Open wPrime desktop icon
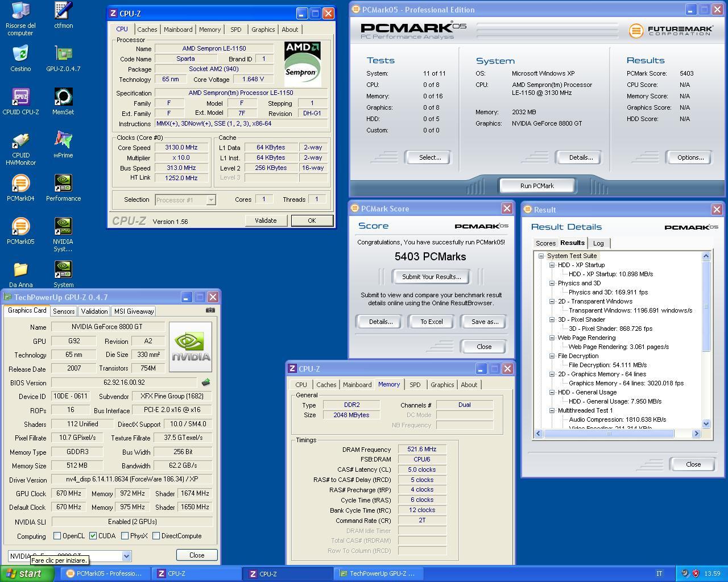Image resolution: width=728 pixels, height=582 pixels. tap(63, 145)
